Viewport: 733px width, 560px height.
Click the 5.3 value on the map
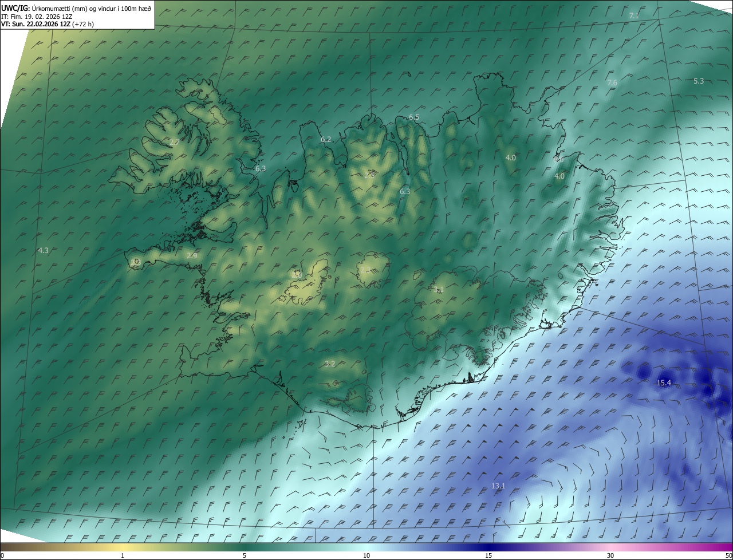pos(699,81)
